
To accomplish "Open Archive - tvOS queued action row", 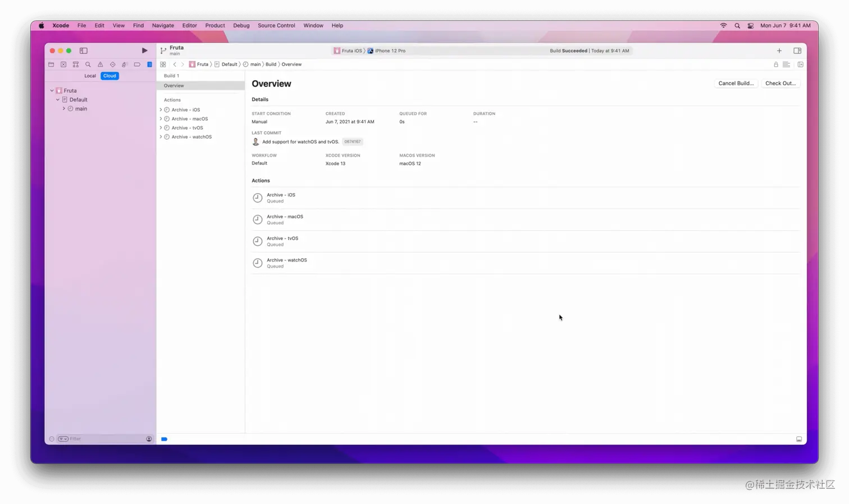I will [525, 241].
